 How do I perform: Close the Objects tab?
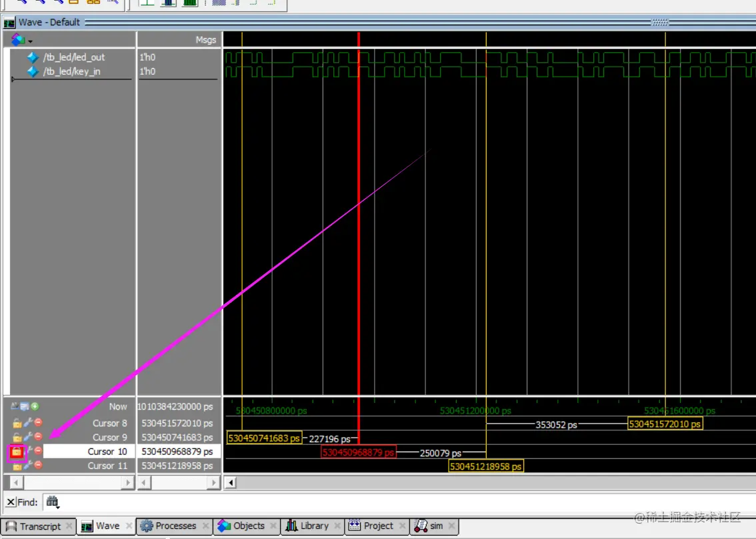pyautogui.click(x=274, y=526)
